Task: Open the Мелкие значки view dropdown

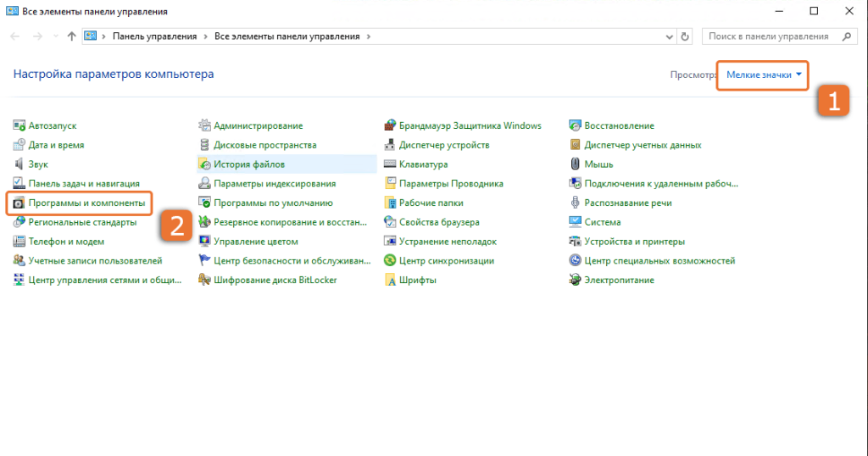Action: (x=764, y=75)
